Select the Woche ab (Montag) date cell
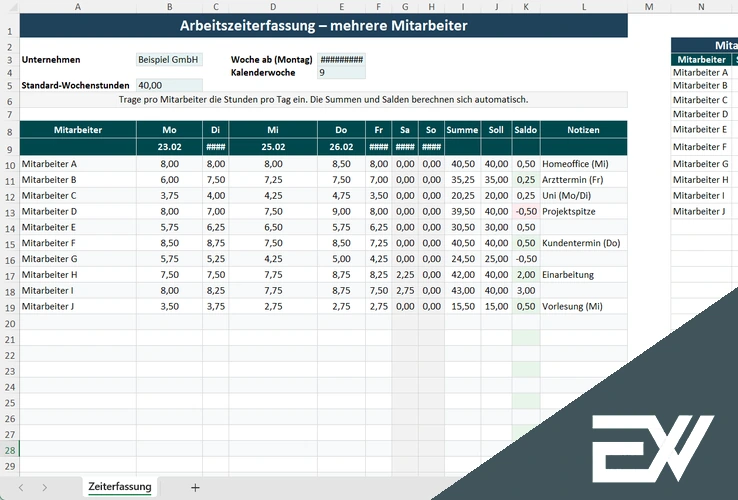Viewport: 738px width, 500px height. coord(341,60)
